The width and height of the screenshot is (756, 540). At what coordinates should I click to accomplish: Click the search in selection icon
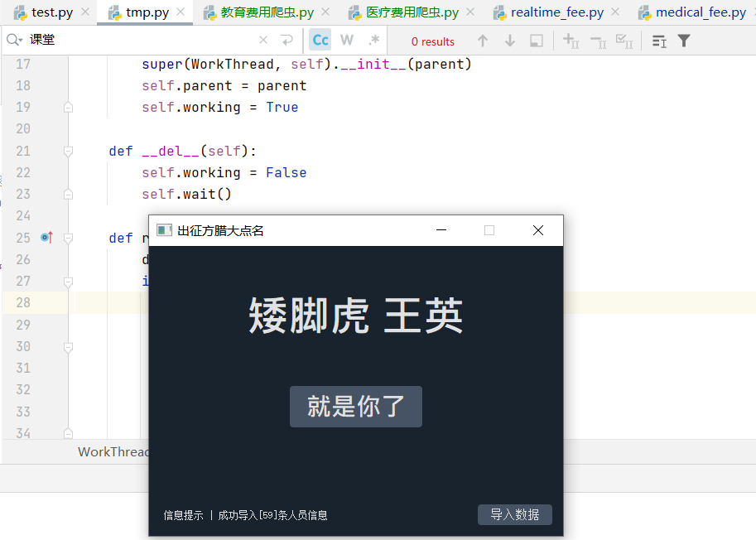click(535, 40)
